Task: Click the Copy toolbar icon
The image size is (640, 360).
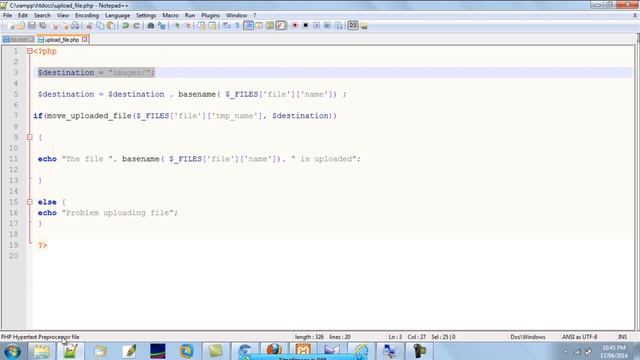Action: point(100,26)
